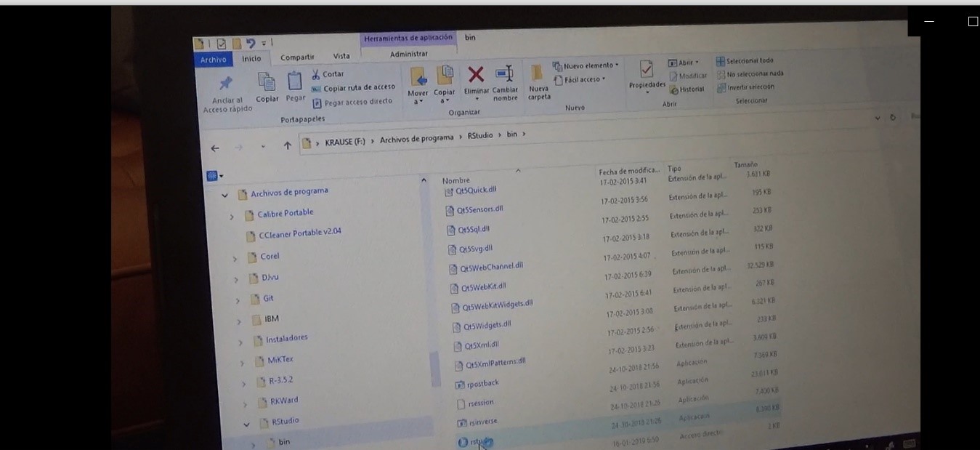The width and height of the screenshot is (980, 450).
Task: Click the Nueva carpeta icon
Action: 538,73
